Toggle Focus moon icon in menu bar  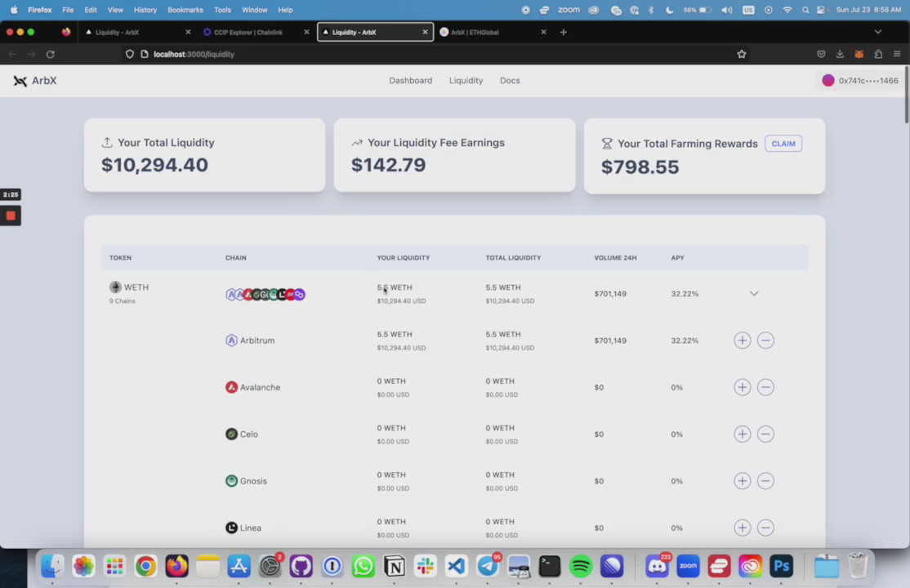point(669,10)
